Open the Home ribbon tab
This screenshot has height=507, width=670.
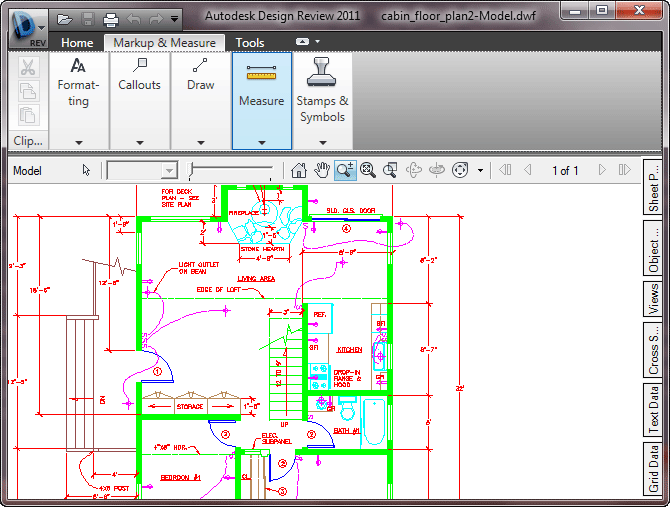77,43
